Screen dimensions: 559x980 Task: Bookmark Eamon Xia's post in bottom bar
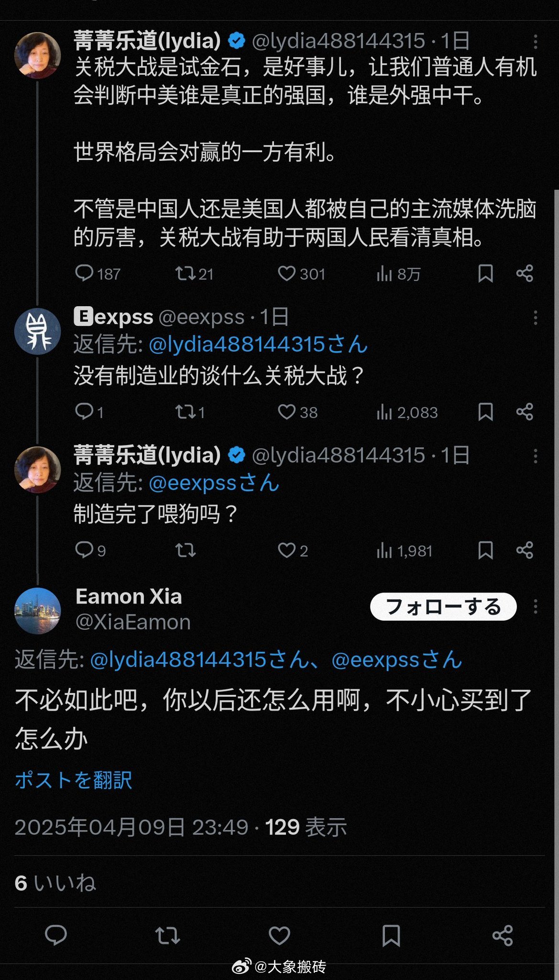pyautogui.click(x=391, y=935)
